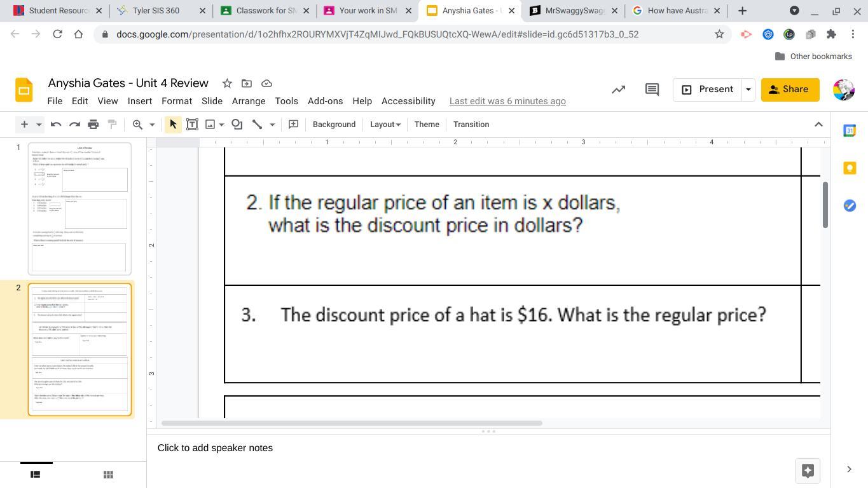Viewport: 868px width, 488px height.
Task: Expand the side panel chevron
Action: 849,470
